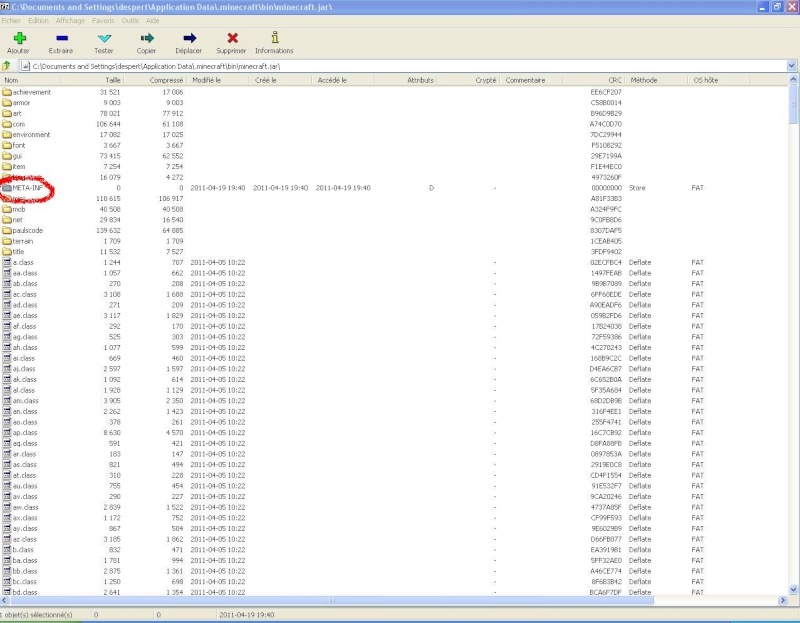Click the Extraire blue minus icon
The height and width of the screenshot is (623, 800).
point(62,38)
